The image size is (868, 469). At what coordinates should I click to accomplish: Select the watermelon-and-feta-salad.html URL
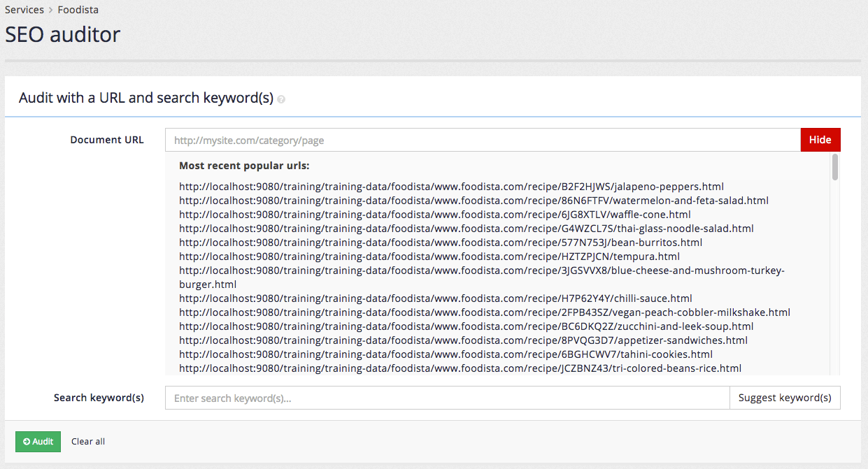pos(474,200)
